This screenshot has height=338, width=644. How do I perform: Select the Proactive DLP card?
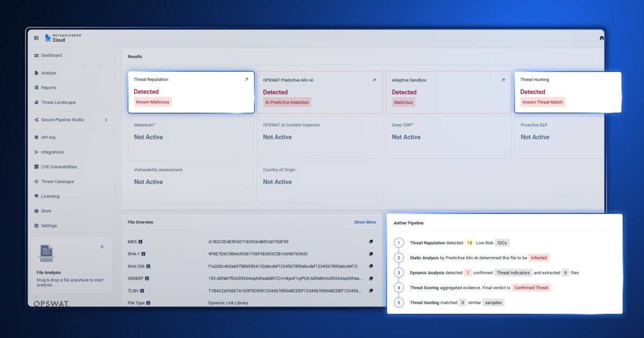click(x=559, y=137)
